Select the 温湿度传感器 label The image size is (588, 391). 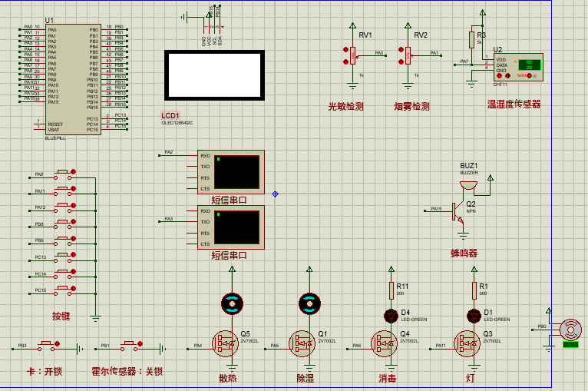click(514, 104)
